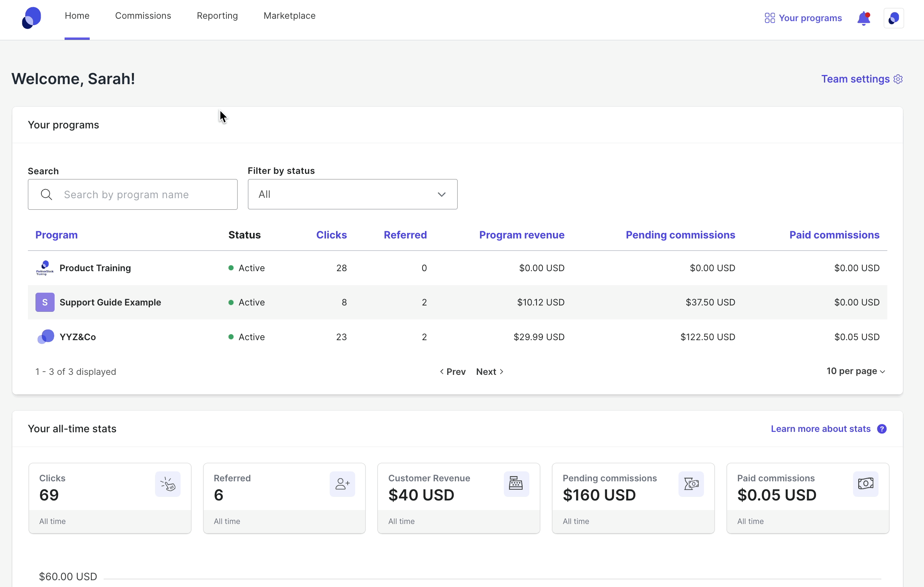Click the purple S icon for Support Guide Example
This screenshot has width=924, height=587.
point(45,302)
